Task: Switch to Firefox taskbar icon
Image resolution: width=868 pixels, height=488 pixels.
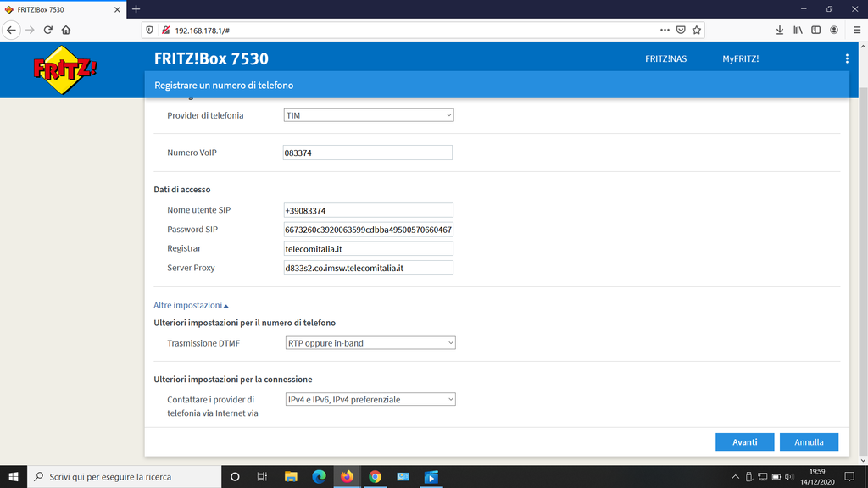Action: pos(347,476)
